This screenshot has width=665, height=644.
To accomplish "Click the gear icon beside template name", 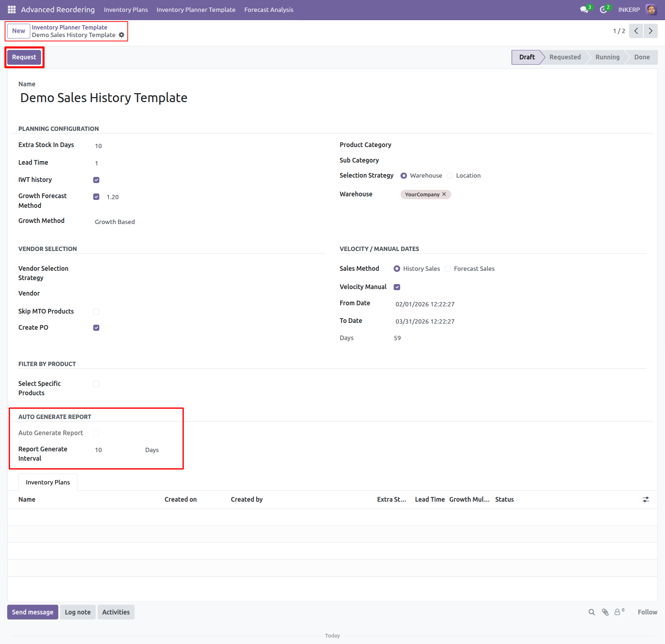I will [122, 35].
